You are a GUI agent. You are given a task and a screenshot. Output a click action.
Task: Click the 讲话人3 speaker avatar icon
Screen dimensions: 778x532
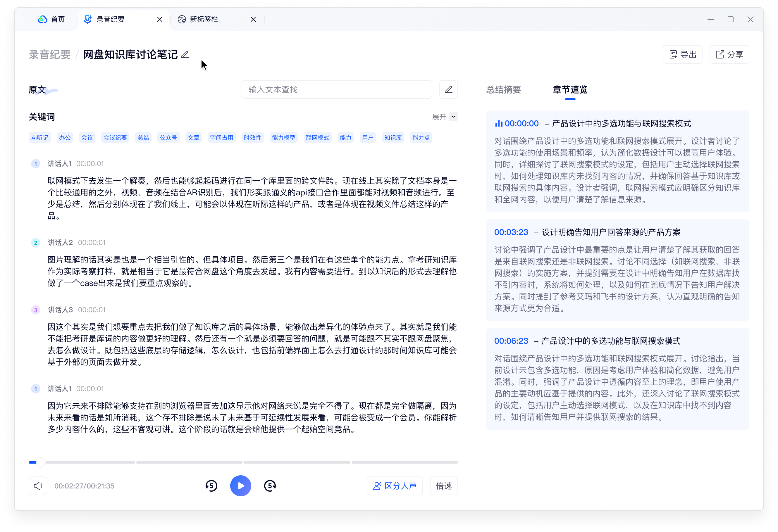coord(36,310)
